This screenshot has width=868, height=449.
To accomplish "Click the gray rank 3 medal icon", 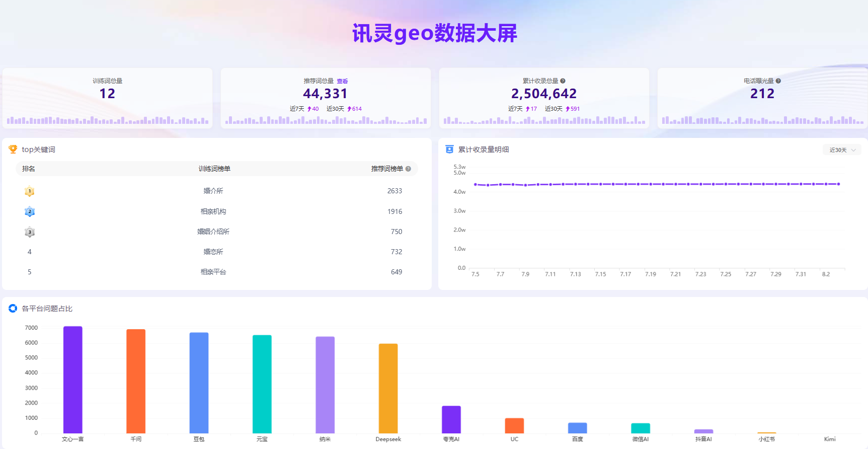I will 30,232.
